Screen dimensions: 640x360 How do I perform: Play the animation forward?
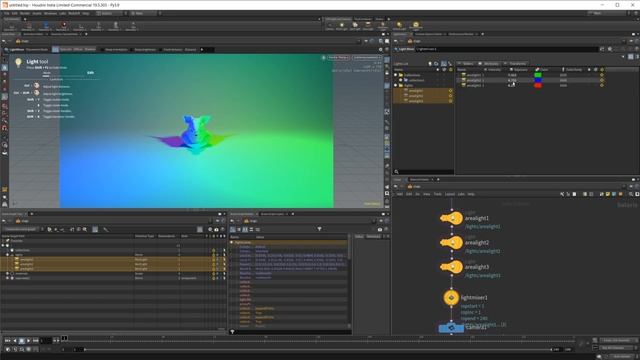(x=29, y=340)
